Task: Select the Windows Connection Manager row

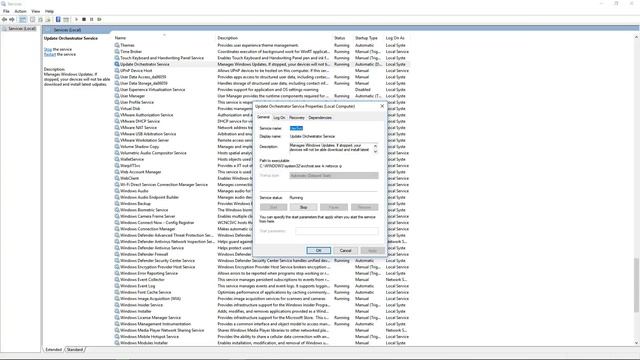Action: coord(184,229)
